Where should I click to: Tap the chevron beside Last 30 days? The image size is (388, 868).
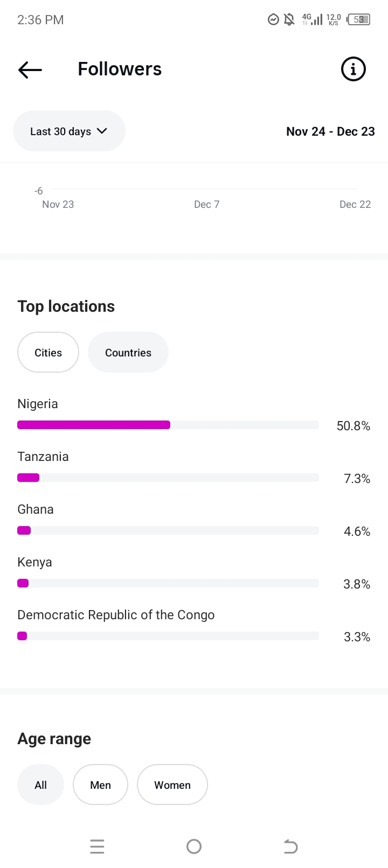[102, 131]
